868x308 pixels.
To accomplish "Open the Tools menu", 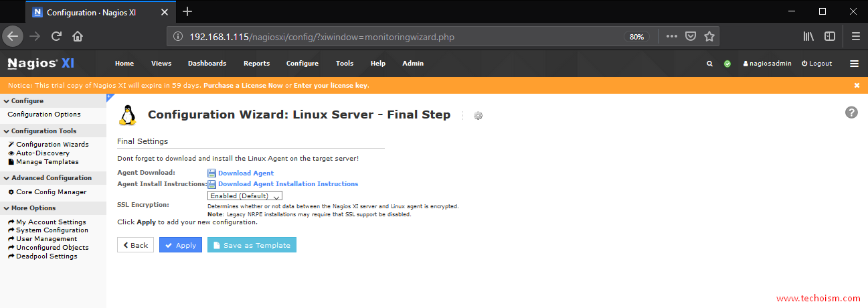I will point(345,64).
